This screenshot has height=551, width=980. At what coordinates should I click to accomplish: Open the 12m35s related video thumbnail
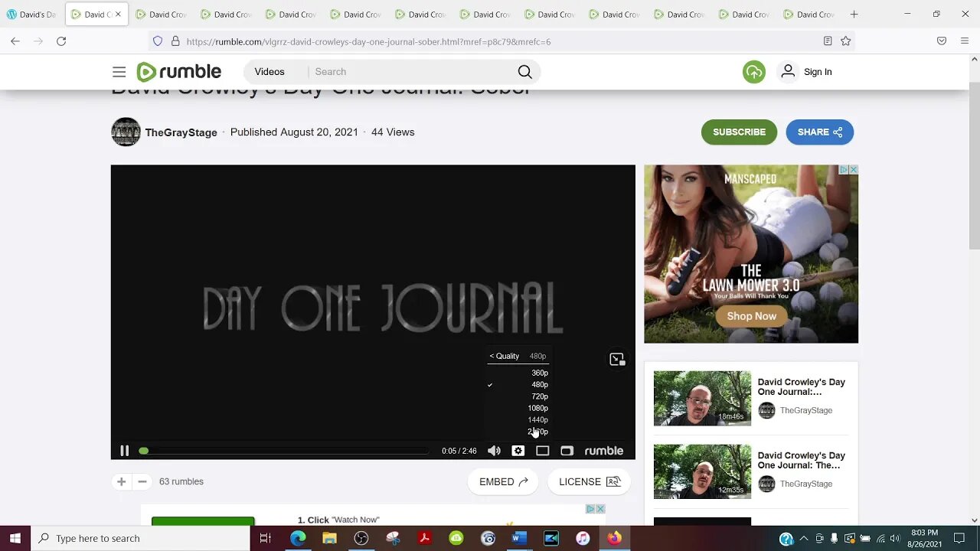pos(702,471)
